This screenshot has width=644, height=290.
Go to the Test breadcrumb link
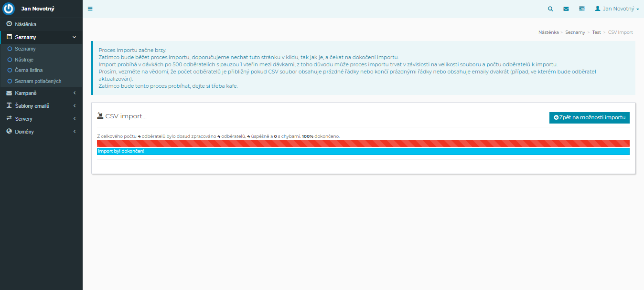[596, 32]
